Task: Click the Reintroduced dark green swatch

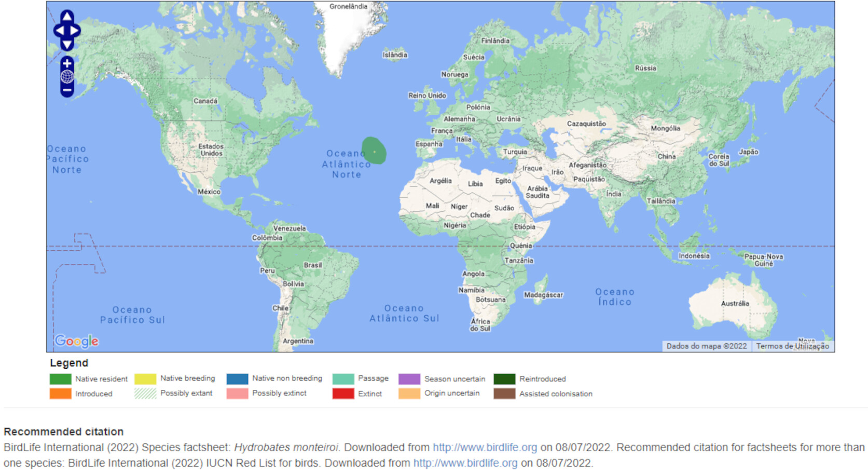Action: (x=504, y=379)
